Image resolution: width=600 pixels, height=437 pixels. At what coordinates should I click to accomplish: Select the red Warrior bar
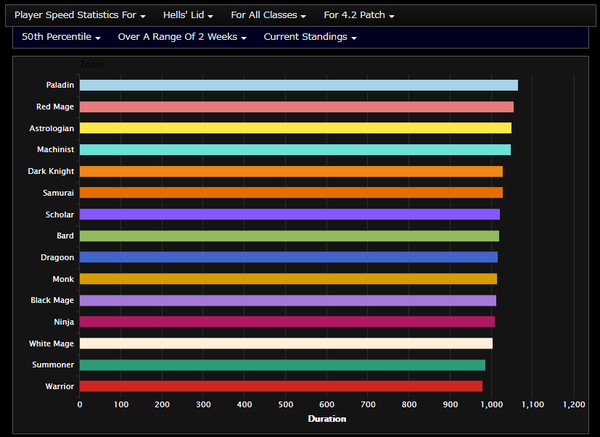pos(281,386)
